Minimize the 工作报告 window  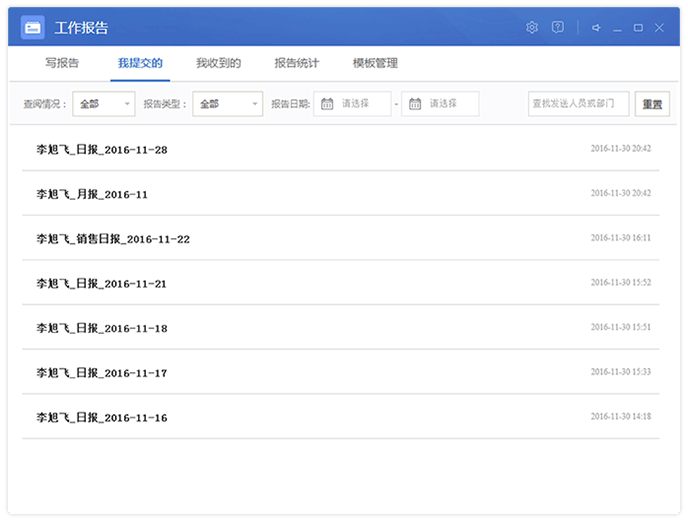click(617, 28)
